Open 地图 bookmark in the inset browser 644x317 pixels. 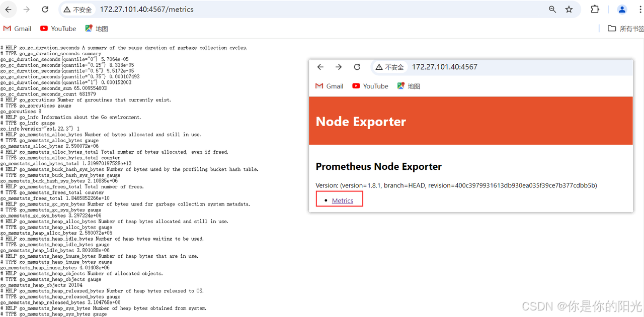[x=409, y=86]
